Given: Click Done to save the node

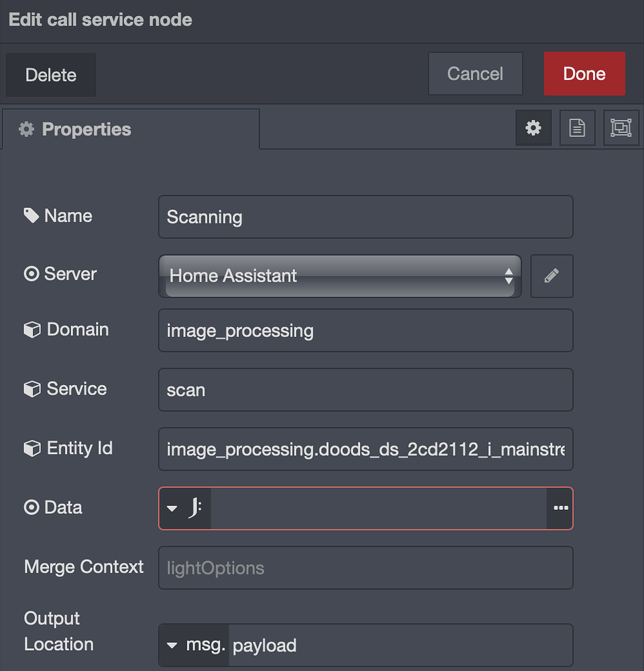Looking at the screenshot, I should point(584,74).
